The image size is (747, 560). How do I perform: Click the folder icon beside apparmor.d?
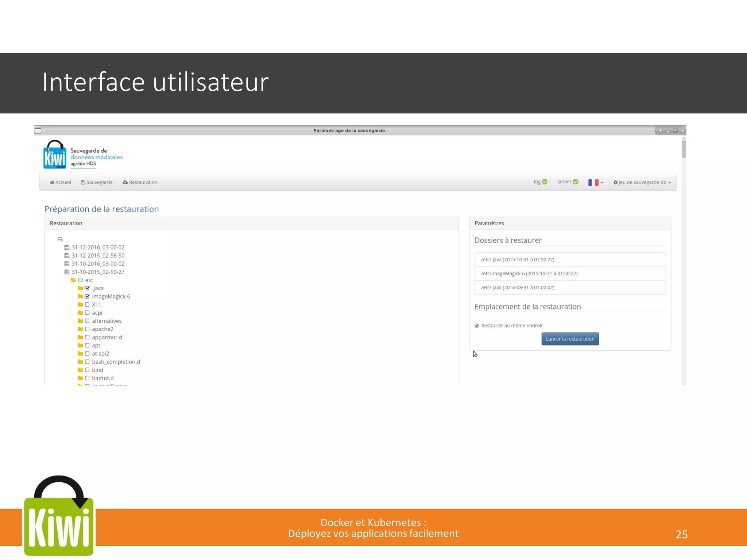click(80, 337)
